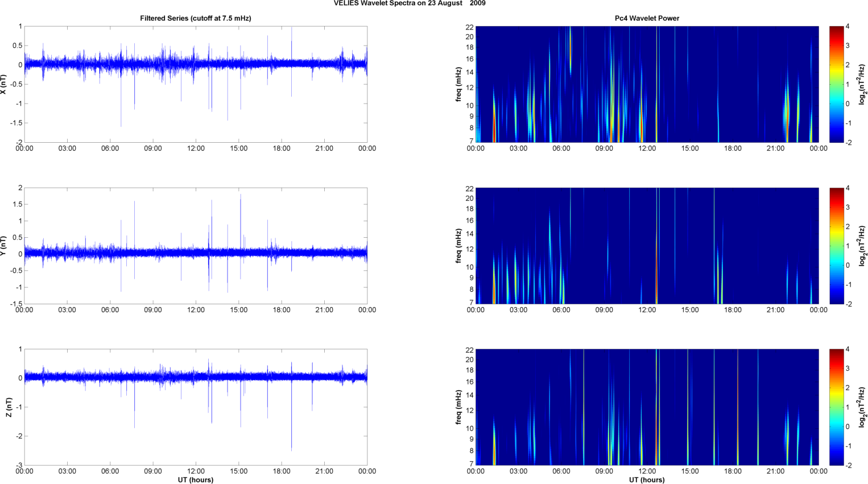This screenshot has height=484, width=868.
Task: Click the Y component filtered time series plot
Action: (196, 246)
